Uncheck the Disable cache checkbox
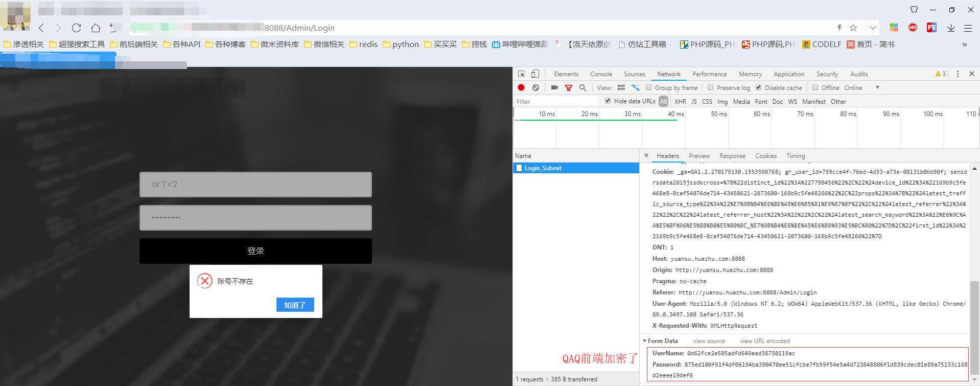Screen dimensions: 980x386 (759, 87)
